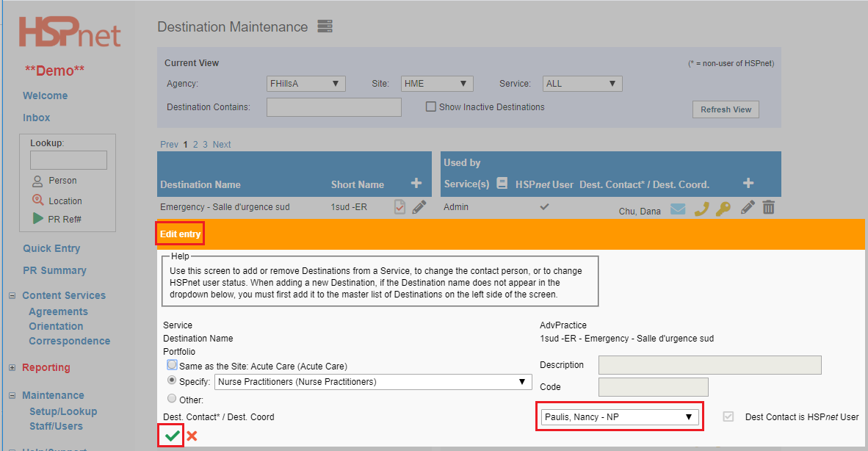Edit Emergency destination with pencil icon
868x451 pixels.
(419, 207)
